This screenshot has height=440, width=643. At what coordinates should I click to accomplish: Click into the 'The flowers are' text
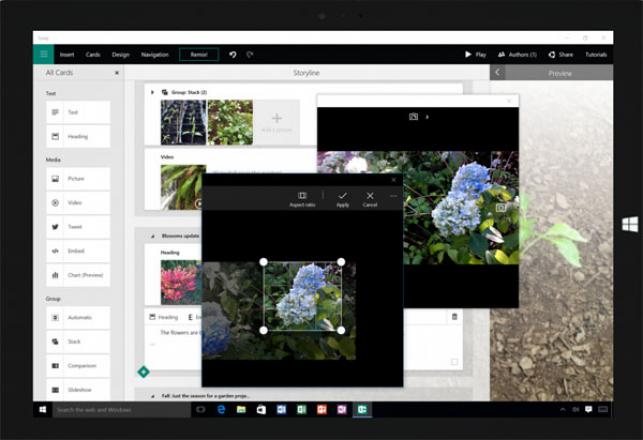tap(179, 333)
